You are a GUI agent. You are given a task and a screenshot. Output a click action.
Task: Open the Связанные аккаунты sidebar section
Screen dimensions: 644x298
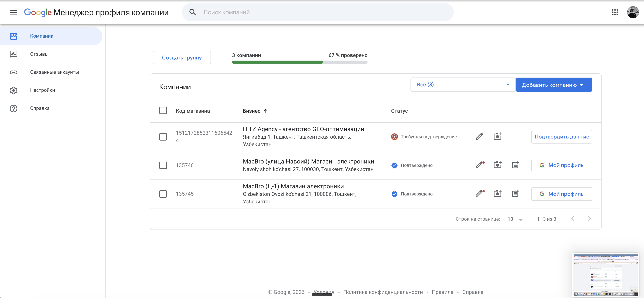click(x=51, y=72)
